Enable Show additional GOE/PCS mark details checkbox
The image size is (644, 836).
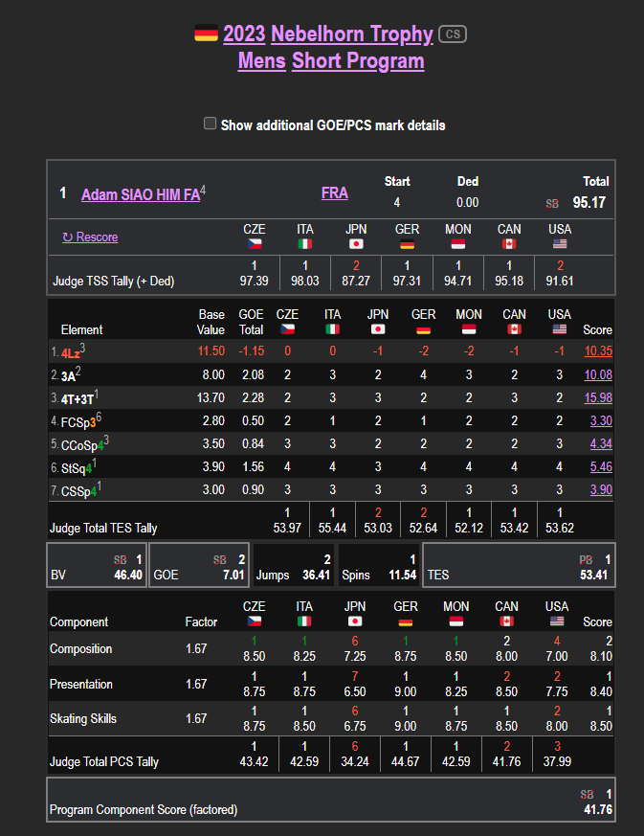pos(211,124)
